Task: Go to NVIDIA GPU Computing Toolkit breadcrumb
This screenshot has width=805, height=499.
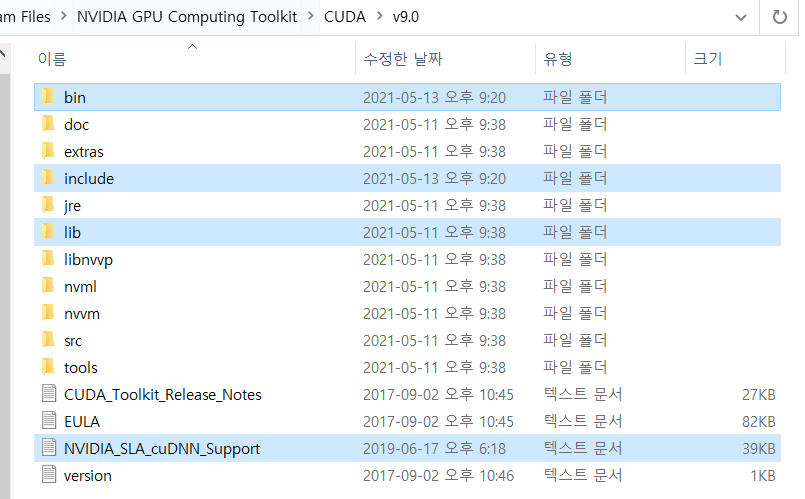Action: click(187, 17)
